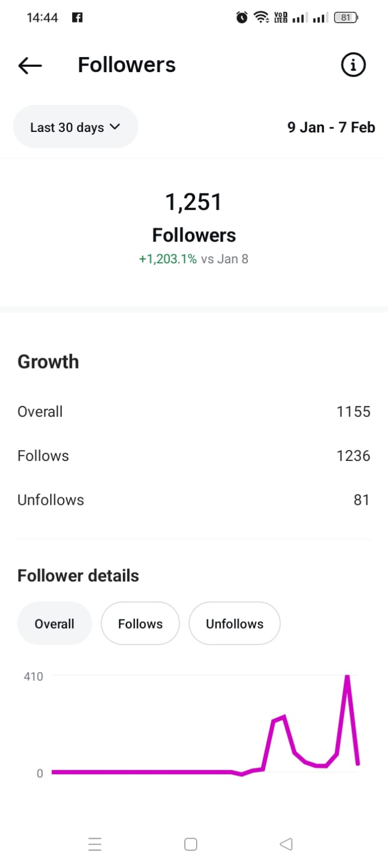Tap the Facebook notification icon in status bar
This screenshot has width=388, height=868.
click(77, 17)
